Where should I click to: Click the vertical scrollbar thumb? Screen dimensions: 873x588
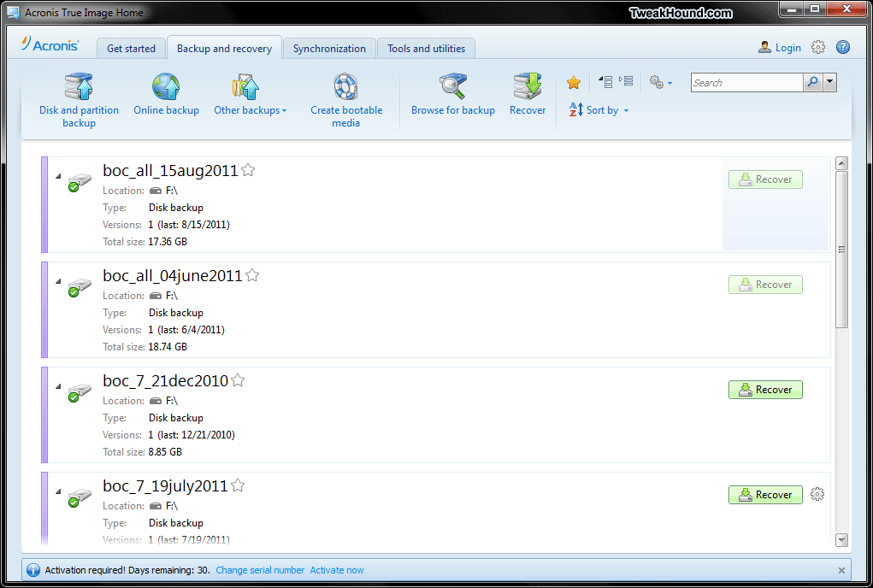[x=842, y=250]
